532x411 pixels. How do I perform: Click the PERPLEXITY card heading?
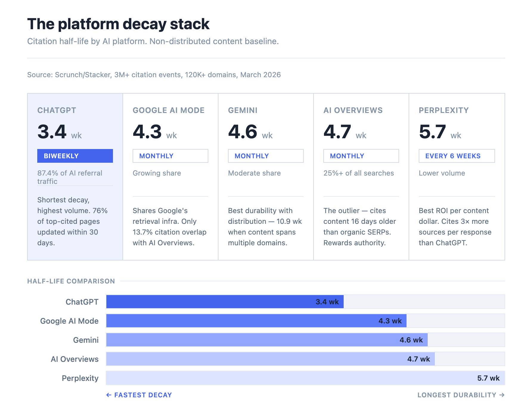pyautogui.click(x=444, y=110)
